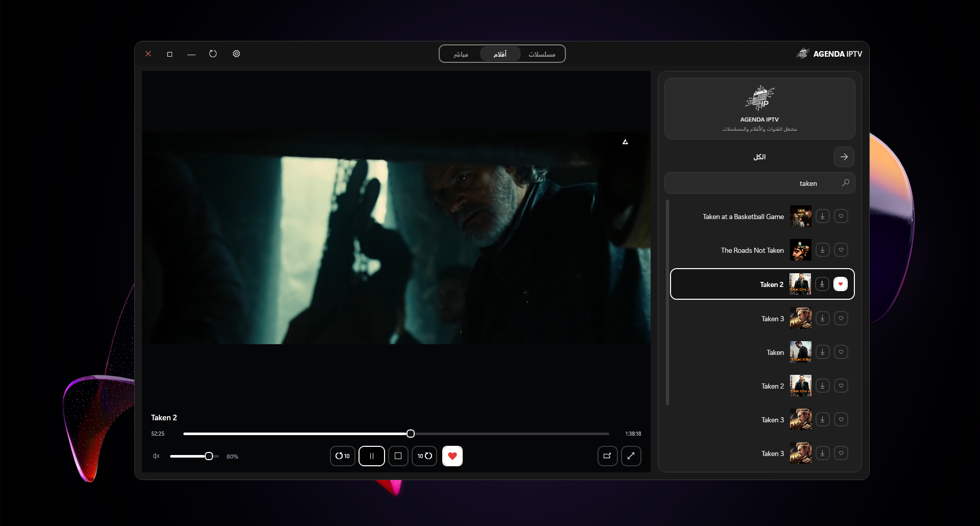Click the AGENDA IPTV logo card
The width and height of the screenshot is (980, 526).
[759, 108]
